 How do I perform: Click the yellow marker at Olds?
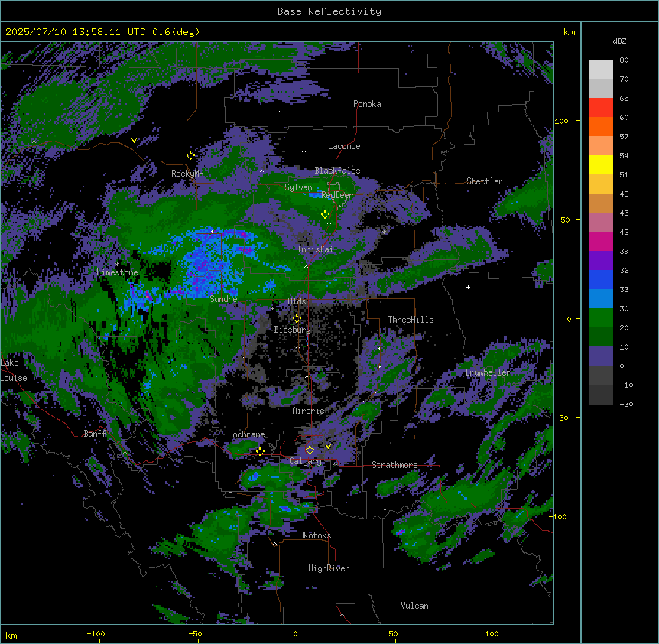click(297, 318)
